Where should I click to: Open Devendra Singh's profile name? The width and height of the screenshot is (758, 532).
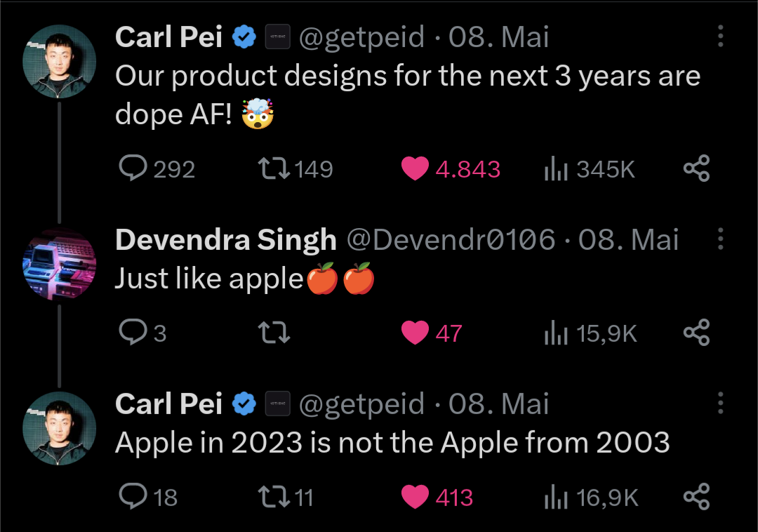point(225,240)
